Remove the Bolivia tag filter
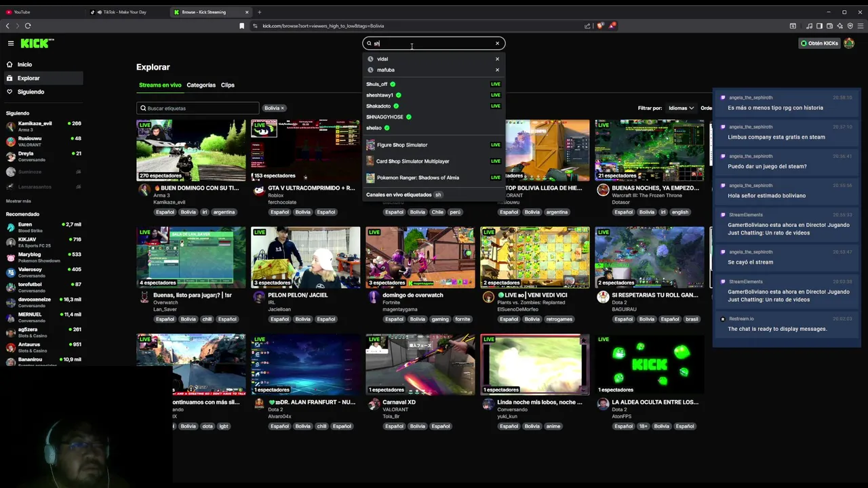 282,108
